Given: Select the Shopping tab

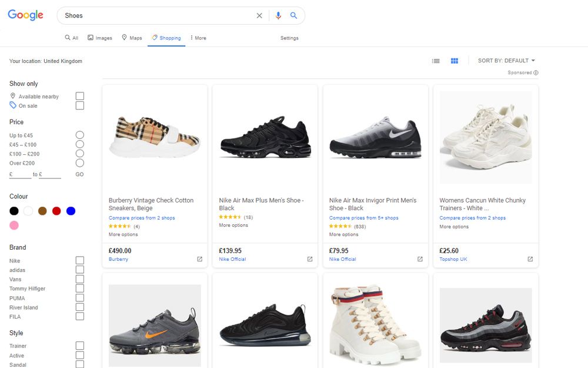Looking at the screenshot, I should click(166, 38).
